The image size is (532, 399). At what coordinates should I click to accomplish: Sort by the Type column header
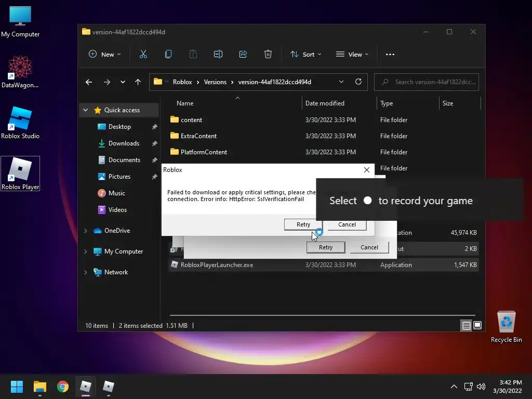tap(408, 103)
